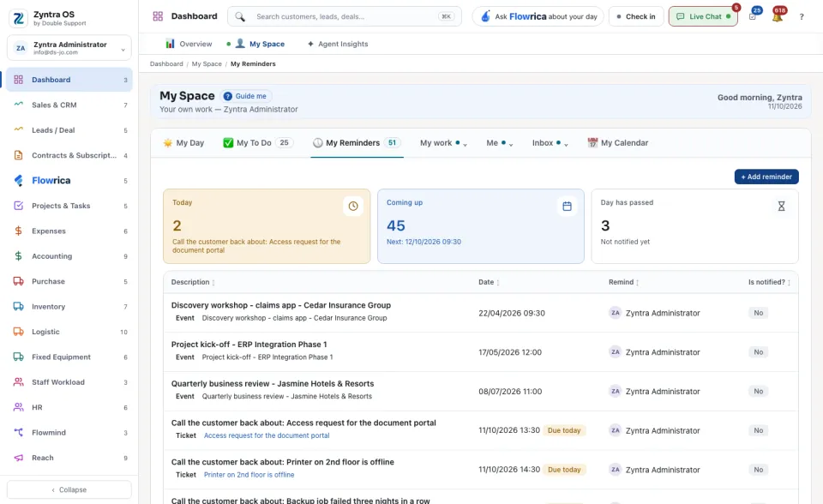Open the My Calendar tab
Screen dimensions: 823x504
pyautogui.click(x=618, y=143)
